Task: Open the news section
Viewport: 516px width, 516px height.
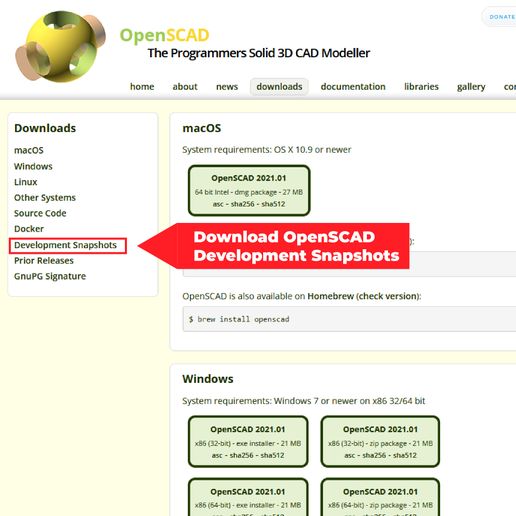Action: point(227,87)
